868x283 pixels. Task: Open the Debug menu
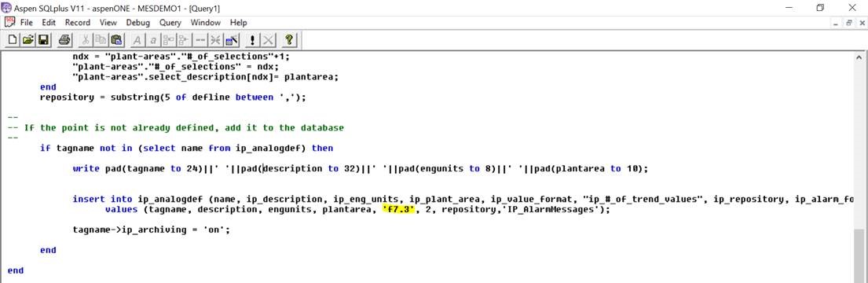pyautogui.click(x=137, y=23)
